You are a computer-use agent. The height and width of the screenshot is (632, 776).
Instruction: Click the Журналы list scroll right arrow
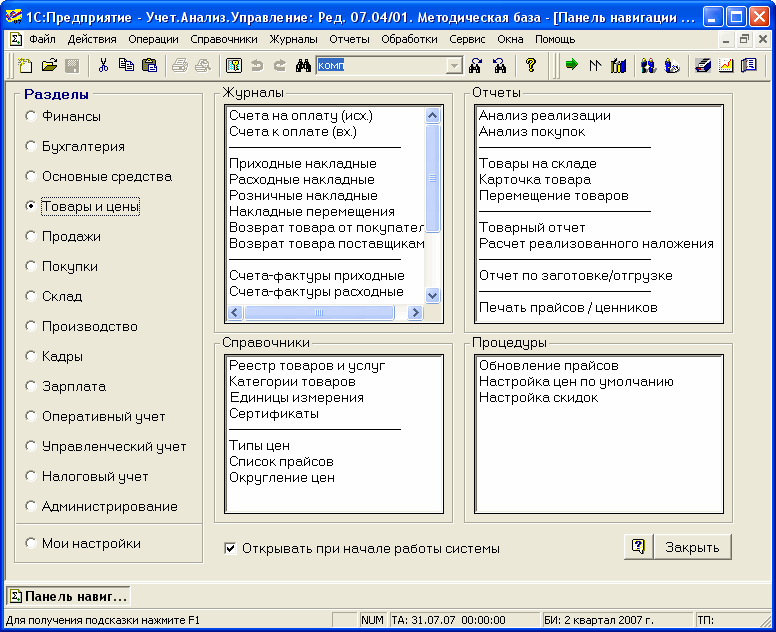[416, 312]
